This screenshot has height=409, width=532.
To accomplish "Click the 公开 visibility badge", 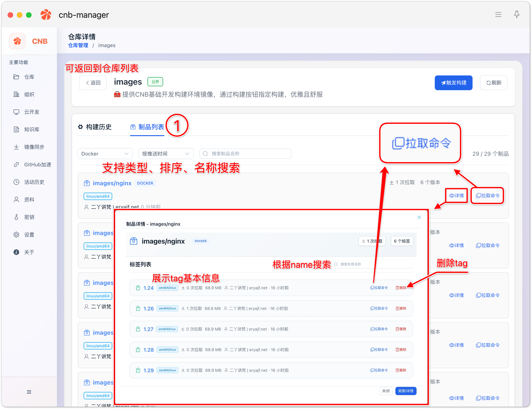I will [155, 82].
